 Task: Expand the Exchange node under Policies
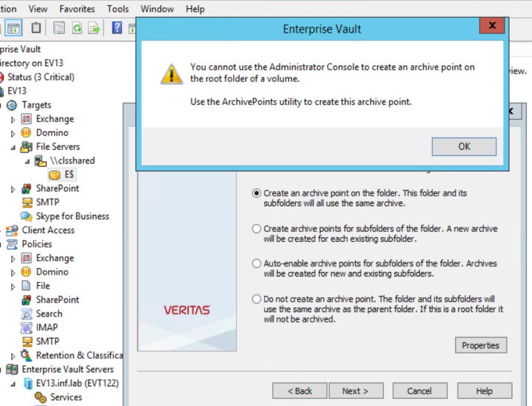click(x=13, y=259)
